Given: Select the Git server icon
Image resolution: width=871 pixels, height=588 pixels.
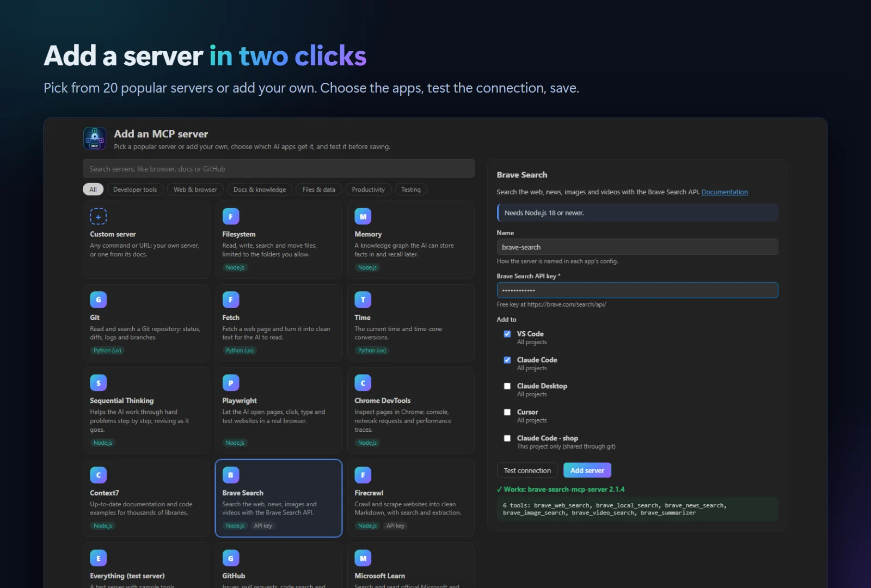Looking at the screenshot, I should point(99,299).
